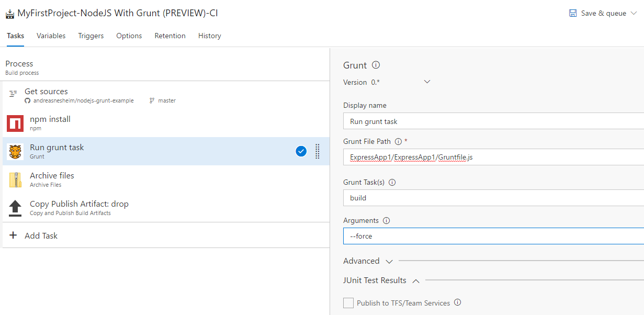This screenshot has height=315, width=644.
Task: Select the npm install task
Action: pos(166,123)
